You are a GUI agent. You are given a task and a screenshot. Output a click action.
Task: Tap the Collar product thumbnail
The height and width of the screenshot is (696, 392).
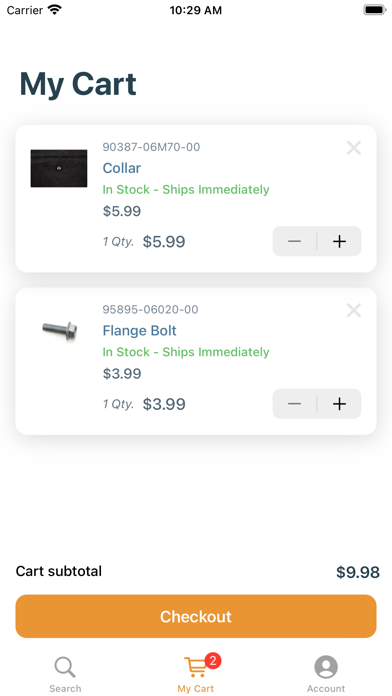click(x=59, y=168)
